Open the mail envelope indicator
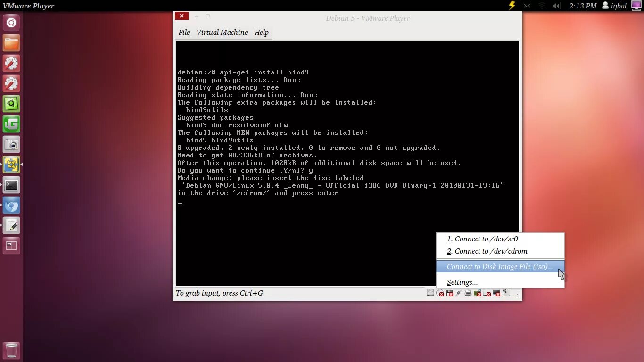The image size is (644, 362). 527,6
